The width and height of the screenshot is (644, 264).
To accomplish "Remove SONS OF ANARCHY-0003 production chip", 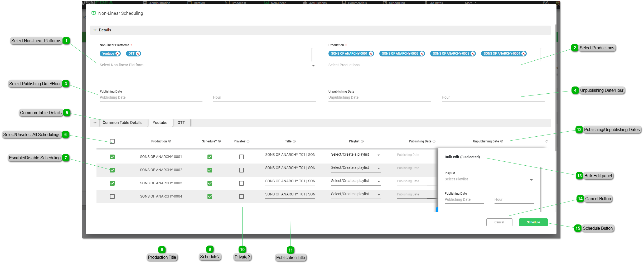I will tap(473, 54).
